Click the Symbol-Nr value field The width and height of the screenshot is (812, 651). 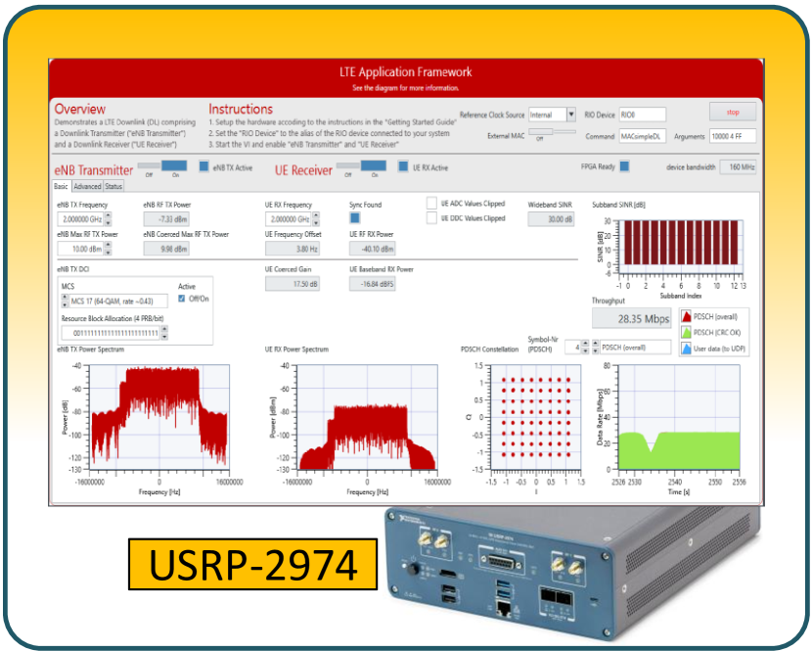tap(573, 348)
